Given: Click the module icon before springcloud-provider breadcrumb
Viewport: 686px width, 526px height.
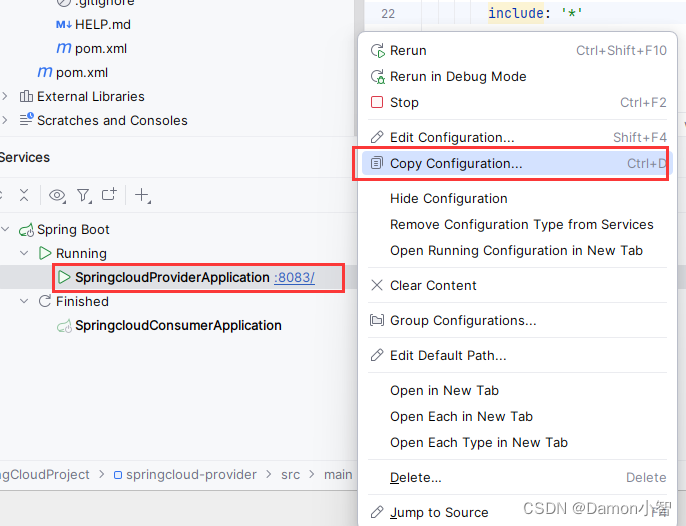Looking at the screenshot, I should (x=118, y=475).
